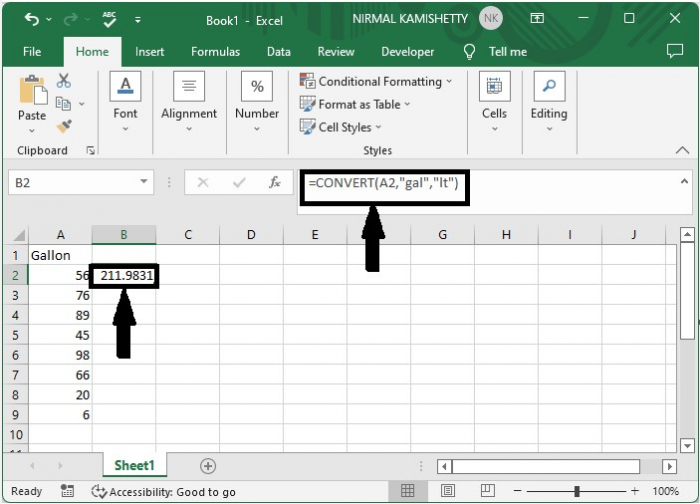Open Customize Quick Access Toolbar arrow
Screen dimensions: 700x504
click(x=138, y=20)
